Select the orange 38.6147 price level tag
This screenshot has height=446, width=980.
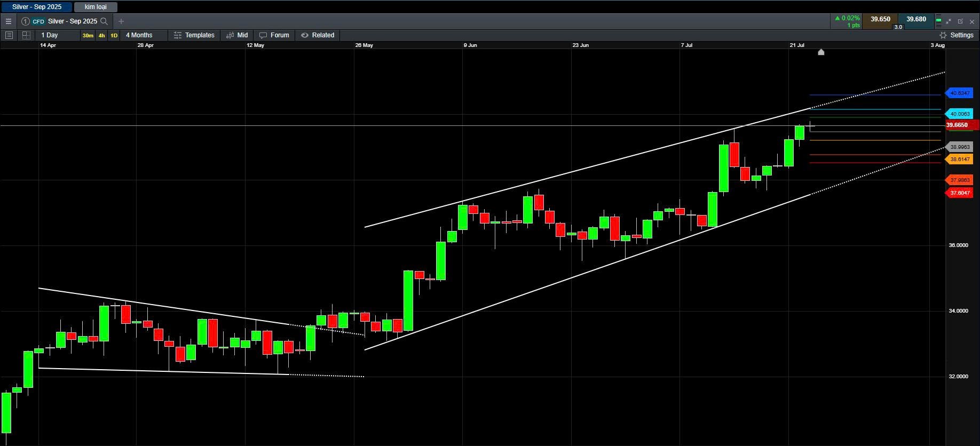(x=959, y=160)
